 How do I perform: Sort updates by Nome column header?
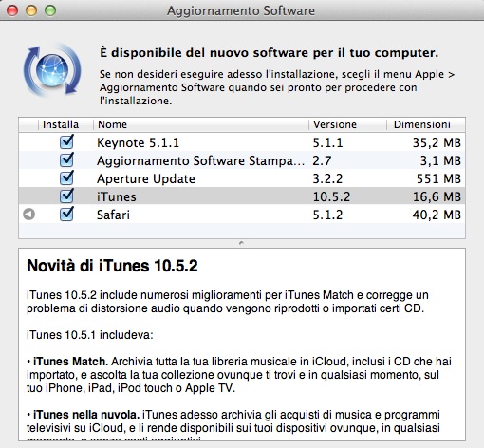click(x=201, y=124)
